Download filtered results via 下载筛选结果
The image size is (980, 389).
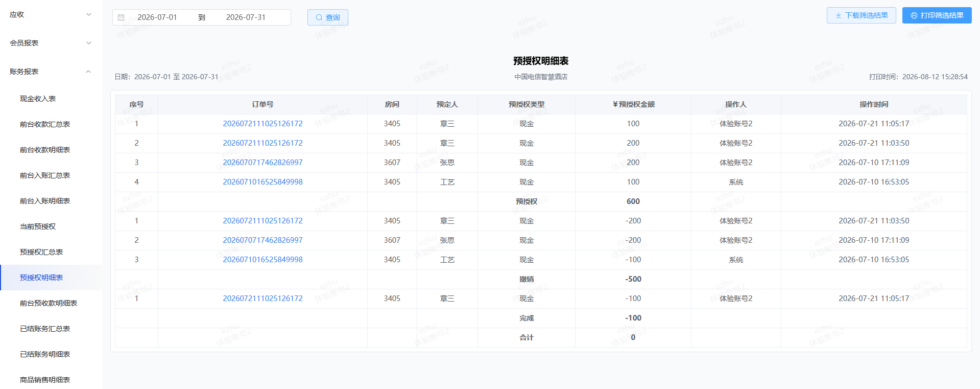861,15
